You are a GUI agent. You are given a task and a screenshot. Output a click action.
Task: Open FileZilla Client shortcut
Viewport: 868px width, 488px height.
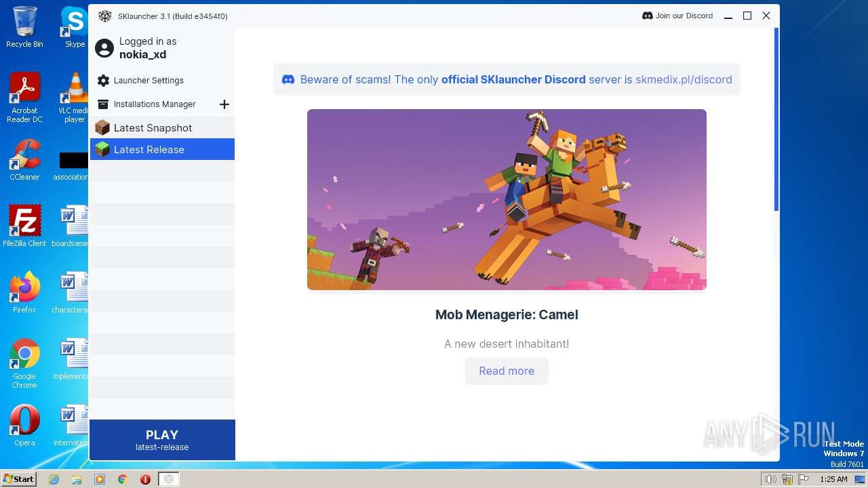(x=24, y=226)
